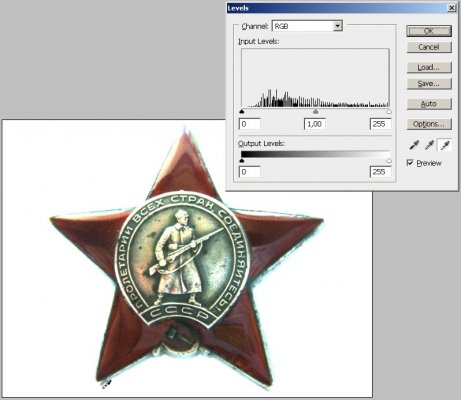The height and width of the screenshot is (400, 461).
Task: Click the Save... button
Action: pos(429,84)
